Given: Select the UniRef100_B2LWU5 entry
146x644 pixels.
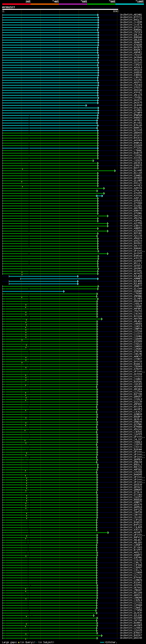Looking at the screenshot, I should click(x=131, y=284).
